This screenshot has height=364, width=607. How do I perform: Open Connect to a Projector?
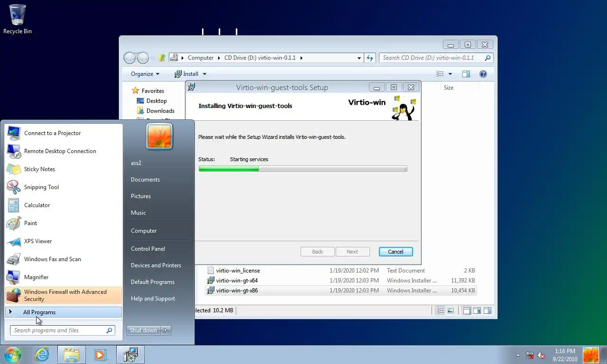click(x=64, y=133)
